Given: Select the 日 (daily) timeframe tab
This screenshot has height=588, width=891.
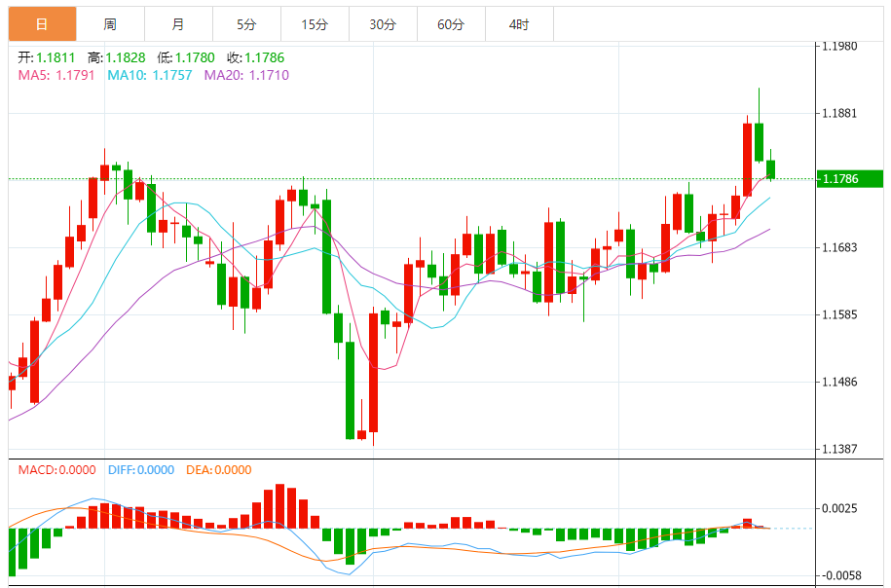Looking at the screenshot, I should (42, 24).
